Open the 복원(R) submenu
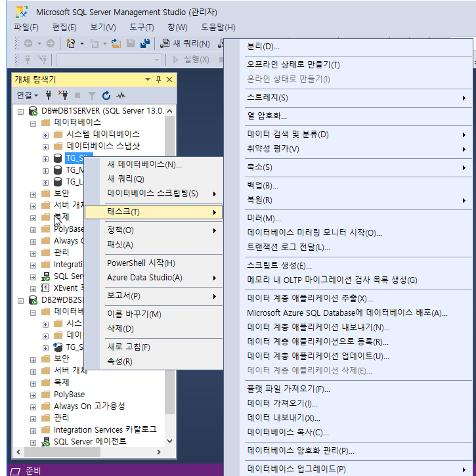The height and width of the screenshot is (476, 476). click(348, 200)
